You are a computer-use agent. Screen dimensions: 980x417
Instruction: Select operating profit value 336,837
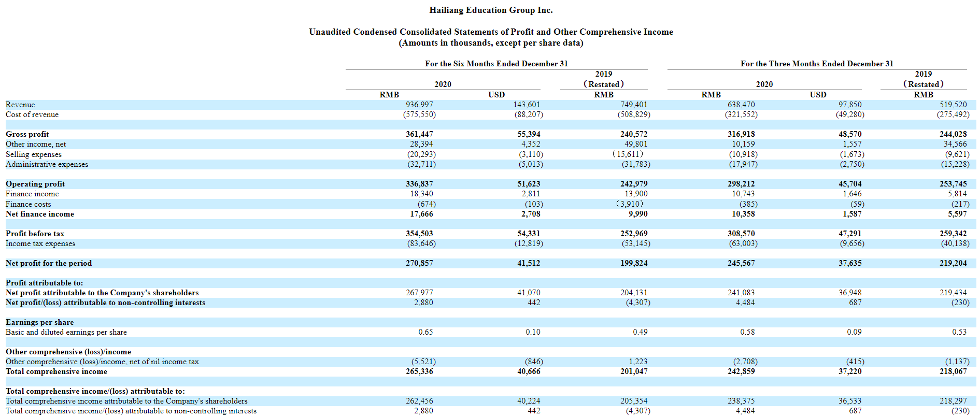coord(419,184)
